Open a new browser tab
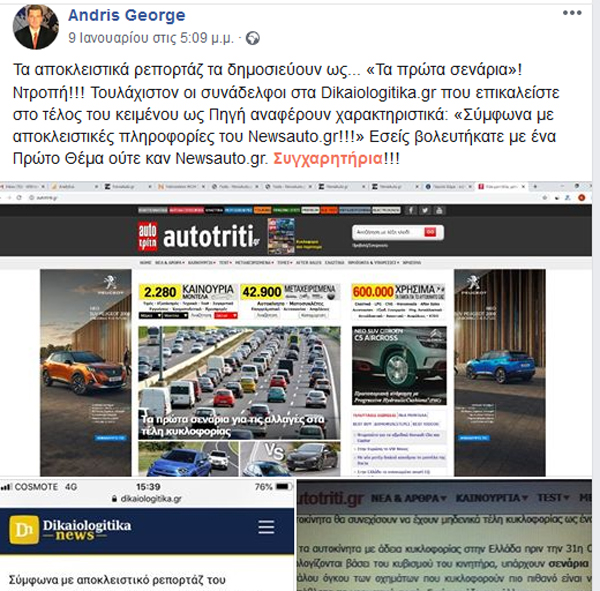Viewport: 600px width, 591px height. click(x=535, y=186)
